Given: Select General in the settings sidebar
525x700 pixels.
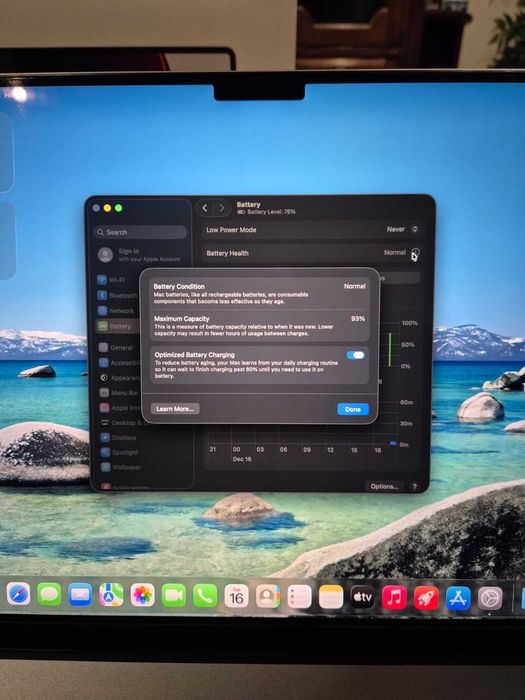Looking at the screenshot, I should click(119, 347).
